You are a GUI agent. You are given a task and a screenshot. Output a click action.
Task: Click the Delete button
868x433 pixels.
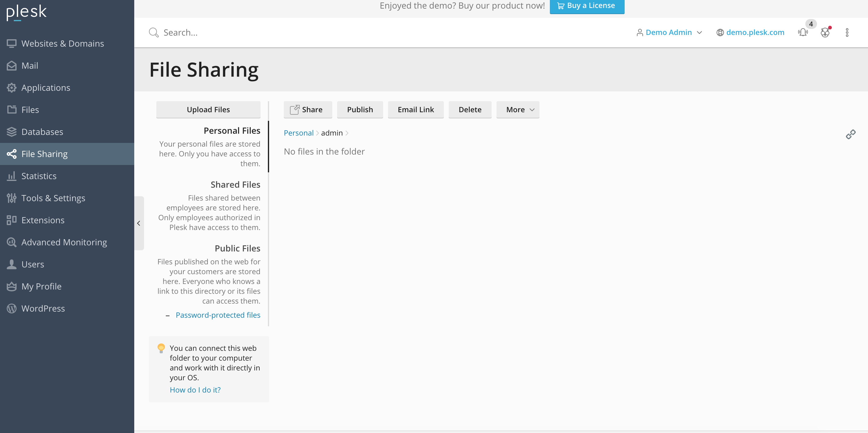click(470, 109)
